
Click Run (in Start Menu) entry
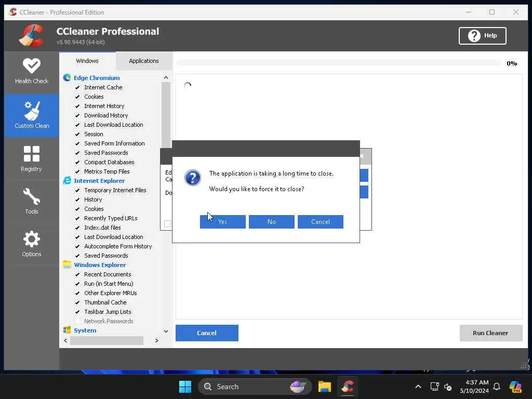click(109, 284)
